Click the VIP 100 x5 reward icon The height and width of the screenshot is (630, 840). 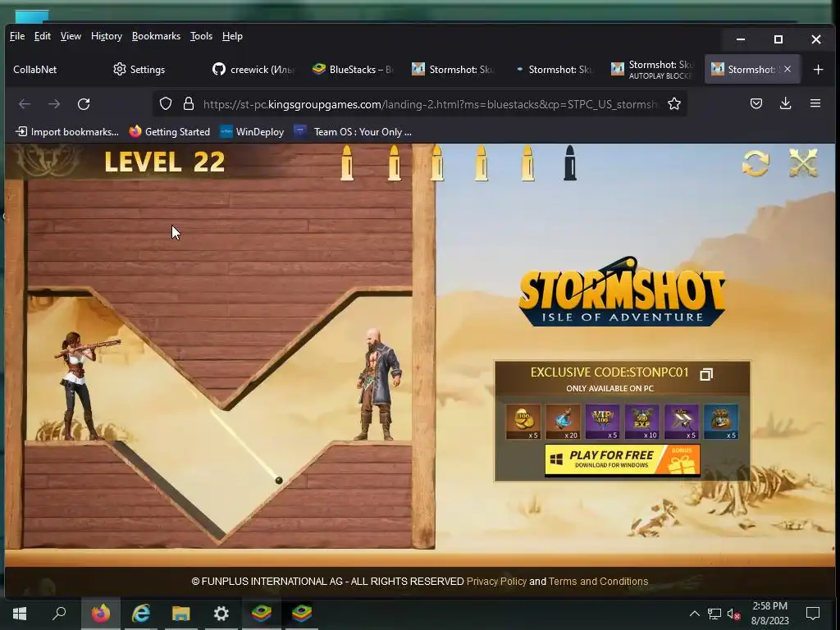[603, 422]
